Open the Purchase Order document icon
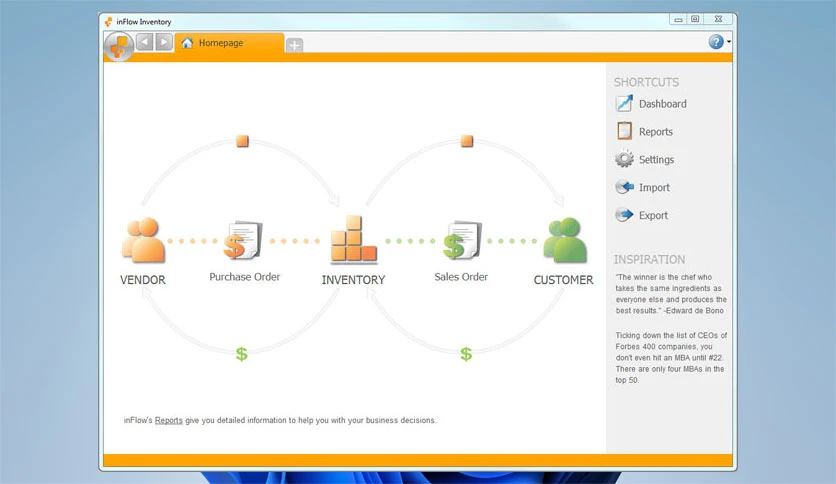Viewport: 836px width, 484px height. pos(243,240)
